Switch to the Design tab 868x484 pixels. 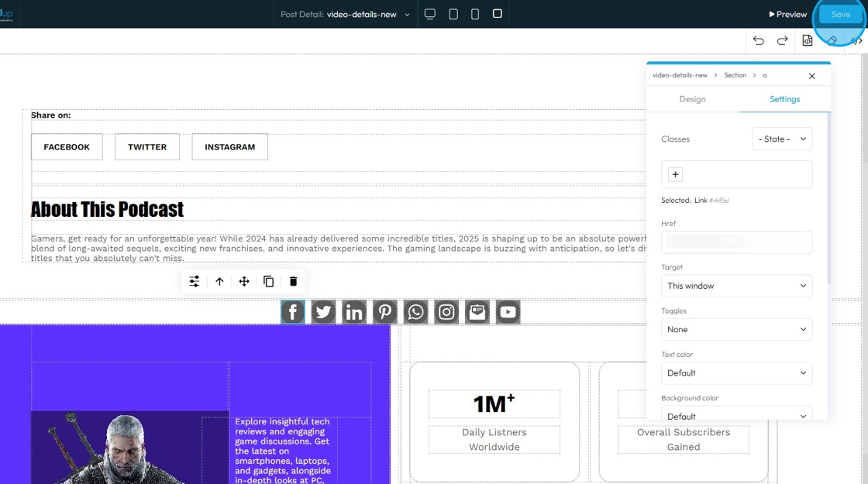point(693,99)
